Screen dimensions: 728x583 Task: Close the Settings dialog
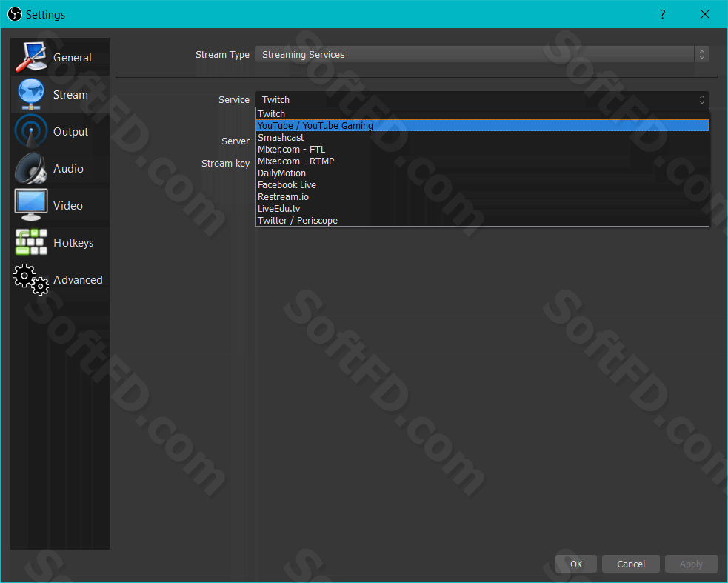coord(705,14)
